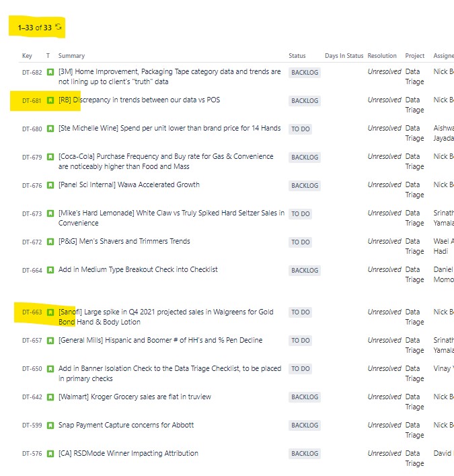Click the BACKLOG status badge for DT-681
Screen dimensions: 454x476
coord(305,101)
